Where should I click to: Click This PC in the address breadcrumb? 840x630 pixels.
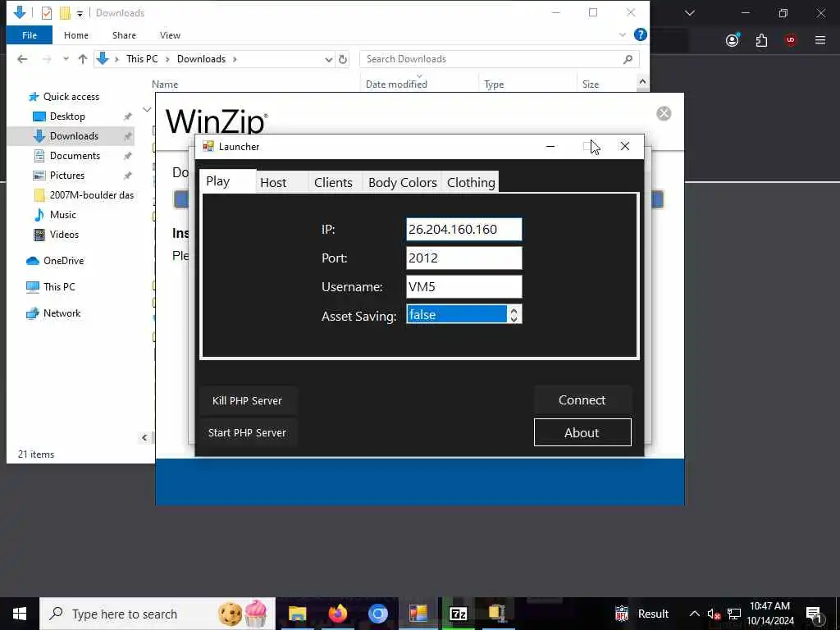click(142, 59)
